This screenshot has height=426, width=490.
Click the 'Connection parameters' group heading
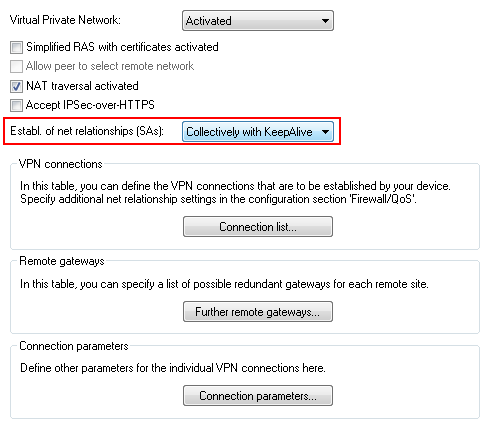74,346
